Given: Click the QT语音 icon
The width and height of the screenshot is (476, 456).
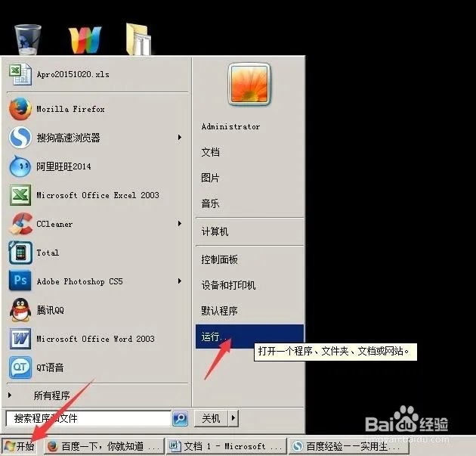Looking at the screenshot, I should tap(20, 368).
